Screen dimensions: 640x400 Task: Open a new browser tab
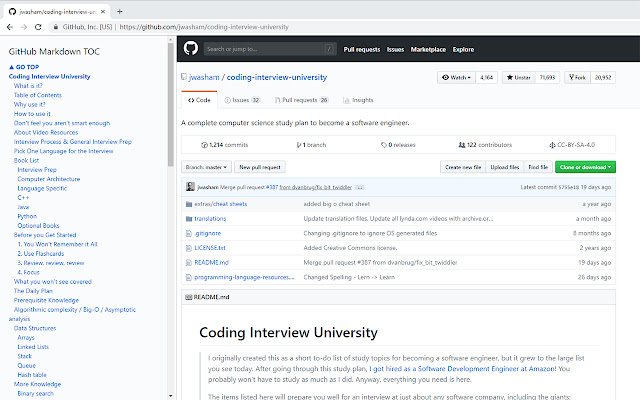[120, 9]
